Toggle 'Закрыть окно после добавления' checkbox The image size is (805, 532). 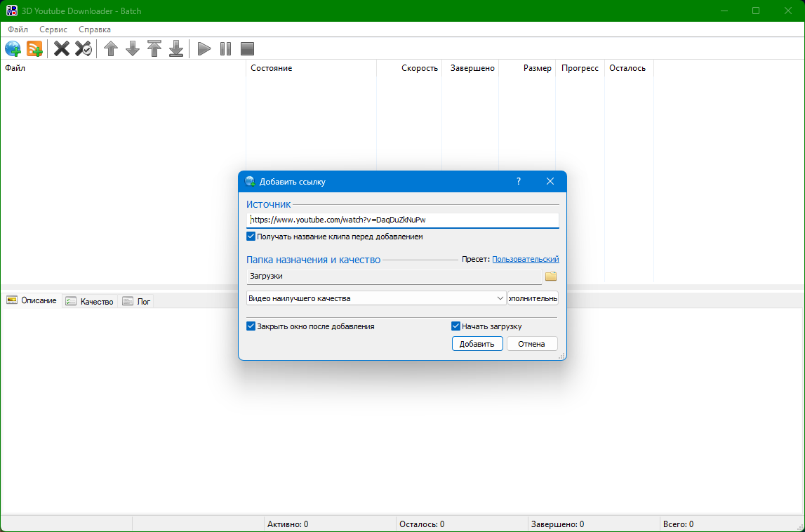pos(251,326)
